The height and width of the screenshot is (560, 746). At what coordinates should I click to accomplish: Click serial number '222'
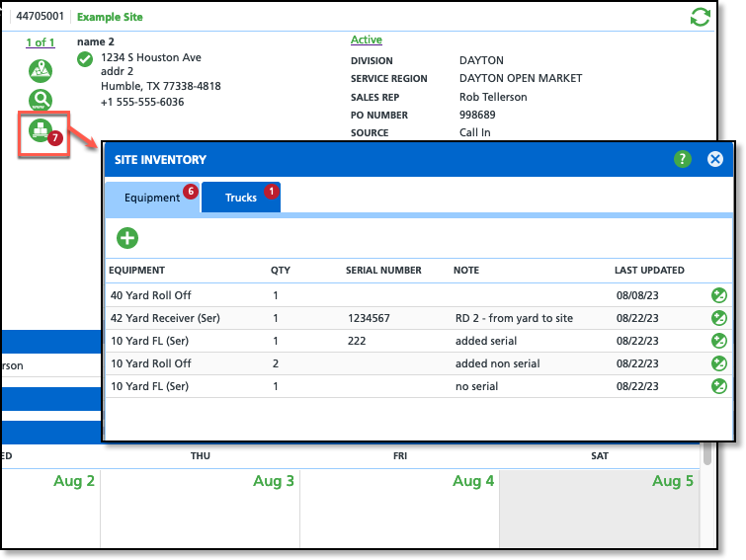[x=357, y=341]
